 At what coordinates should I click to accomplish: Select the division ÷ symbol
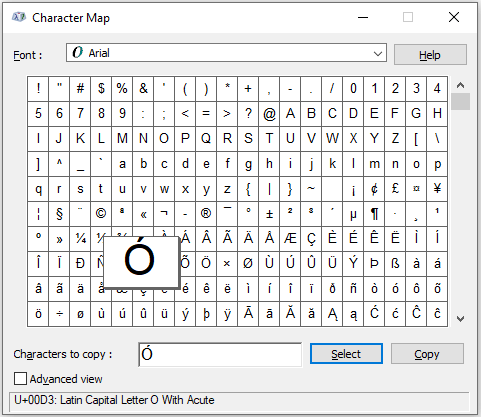click(x=59, y=314)
